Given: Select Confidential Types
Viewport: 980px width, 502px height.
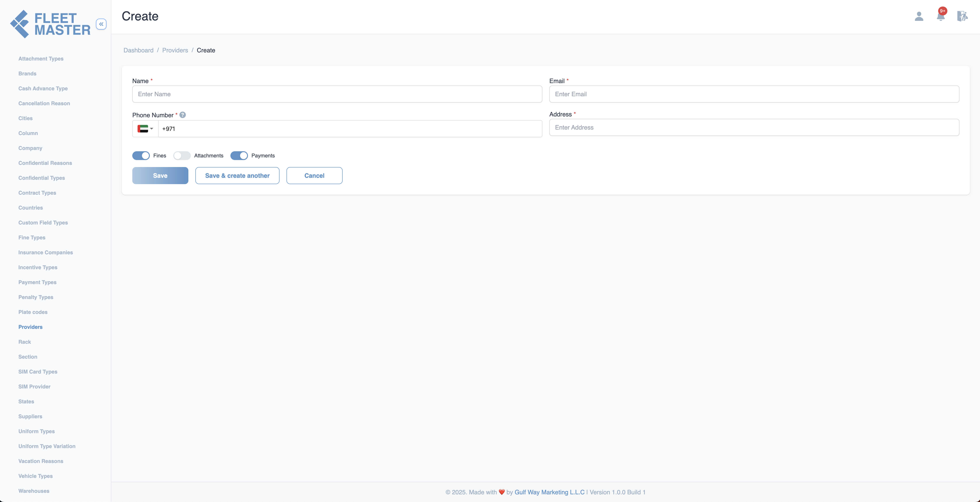Looking at the screenshot, I should pos(41,178).
